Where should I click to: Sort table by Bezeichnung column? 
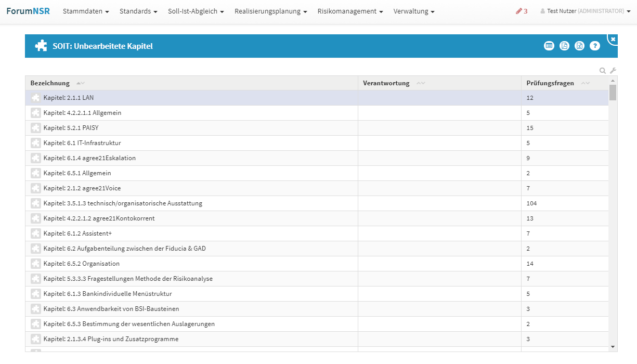click(50, 83)
